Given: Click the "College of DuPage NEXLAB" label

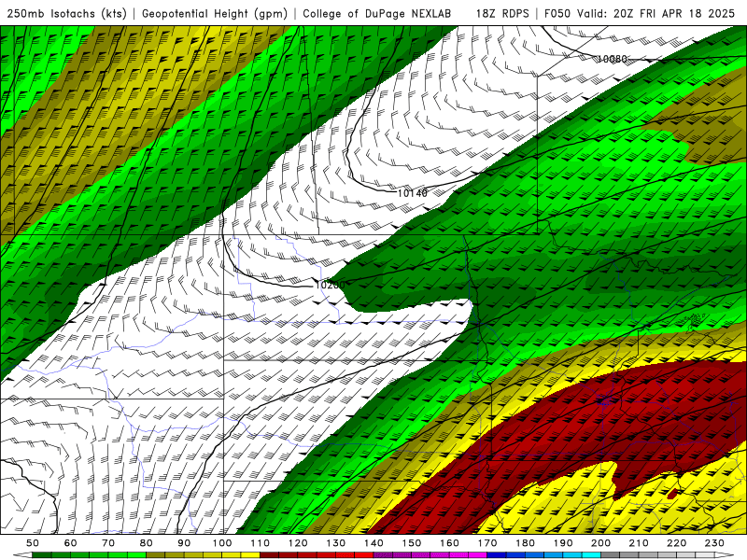Looking at the screenshot, I should click(x=377, y=13).
